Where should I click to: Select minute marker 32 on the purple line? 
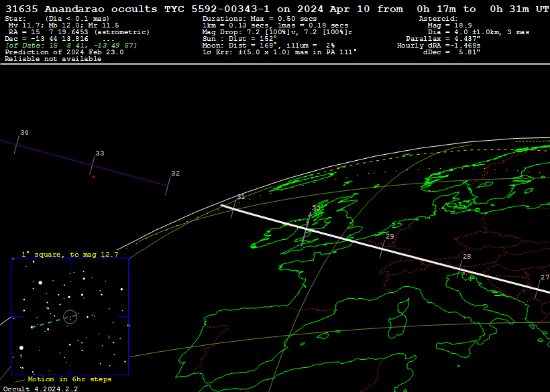pos(175,174)
